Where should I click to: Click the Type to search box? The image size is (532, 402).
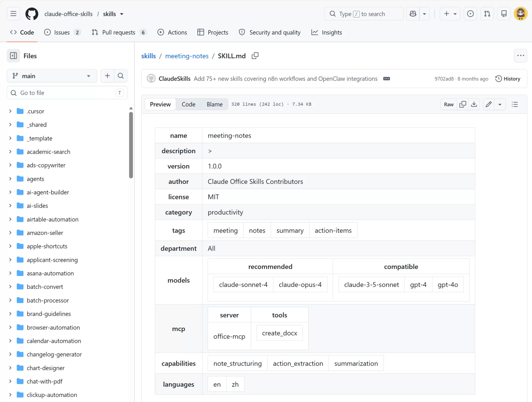point(364,14)
